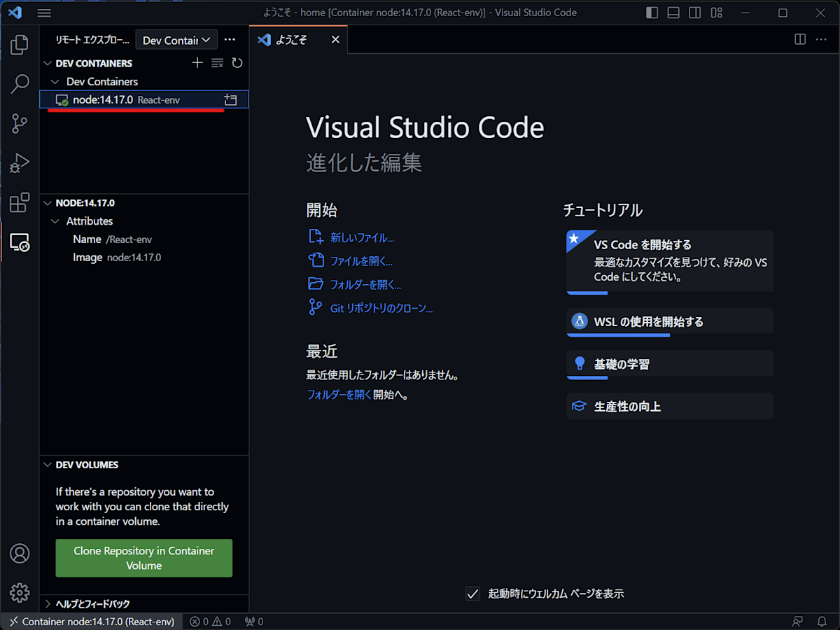Open the Dev Containers type dropdown

176,39
